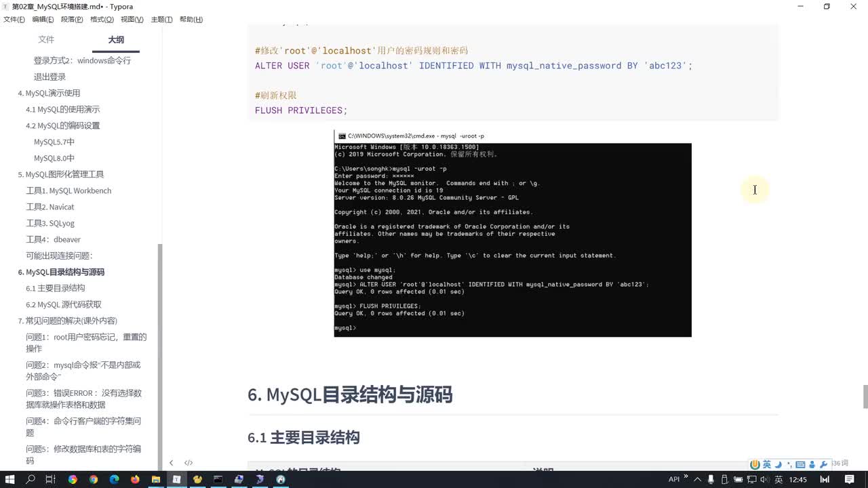Go to outline item 4. MySQL演示使用
The width and height of the screenshot is (868, 488).
[x=49, y=93]
